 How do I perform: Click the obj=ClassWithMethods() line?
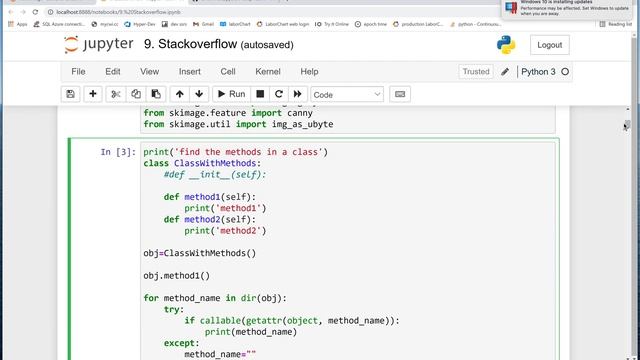pyautogui.click(x=200, y=253)
